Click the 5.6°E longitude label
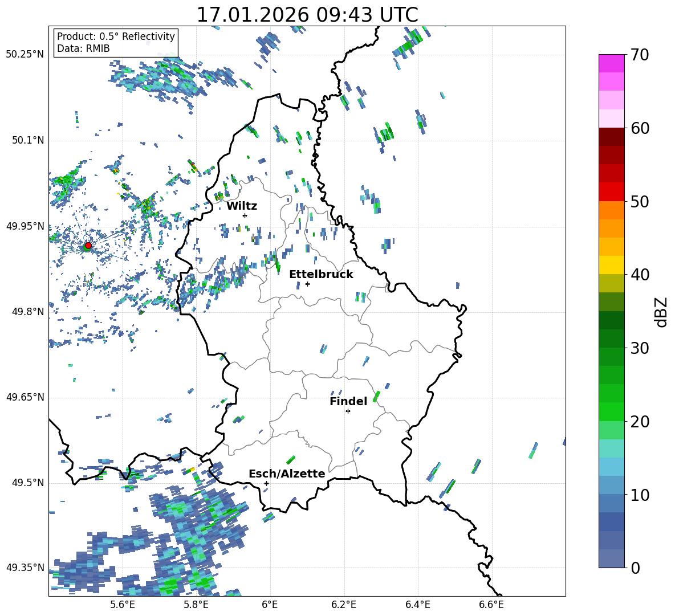 coord(122,605)
